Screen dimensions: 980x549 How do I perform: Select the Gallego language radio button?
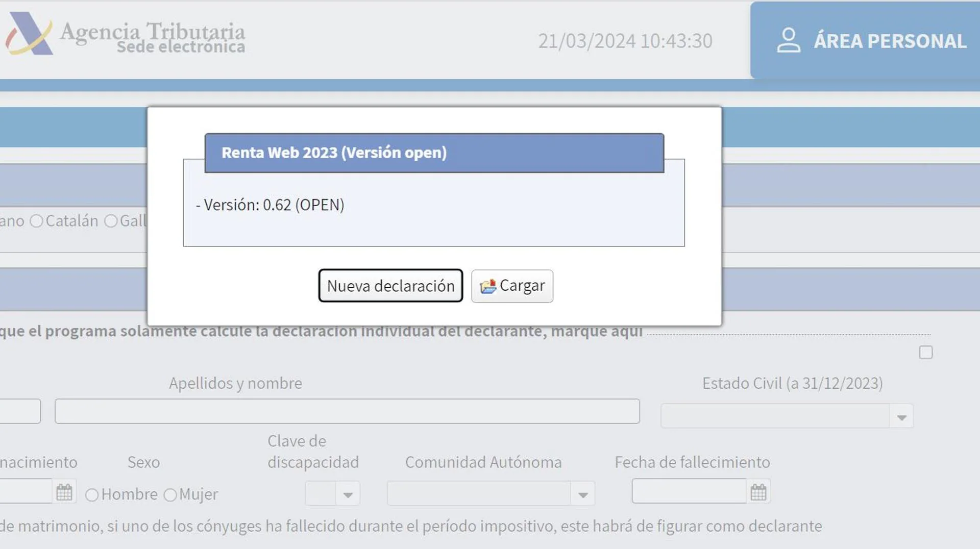tap(111, 221)
